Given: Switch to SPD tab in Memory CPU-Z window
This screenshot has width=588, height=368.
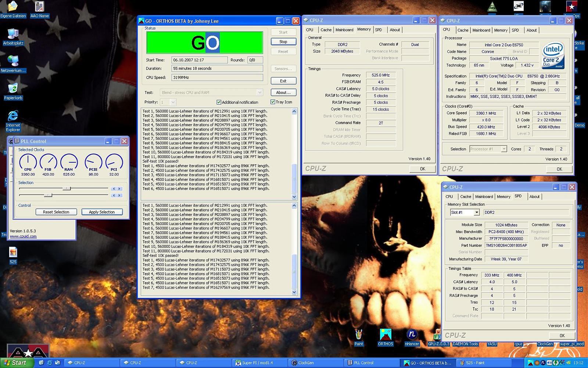Looking at the screenshot, I should [x=379, y=30].
